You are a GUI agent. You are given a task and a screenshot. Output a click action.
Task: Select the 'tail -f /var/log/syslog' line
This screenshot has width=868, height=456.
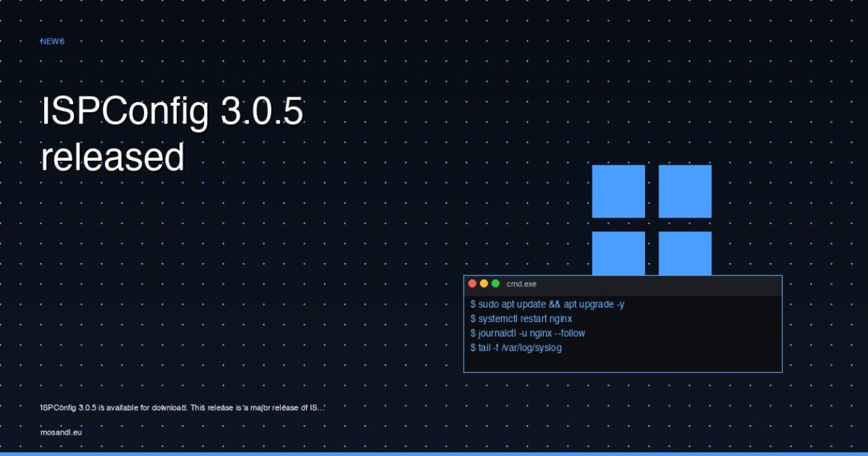(x=516, y=348)
